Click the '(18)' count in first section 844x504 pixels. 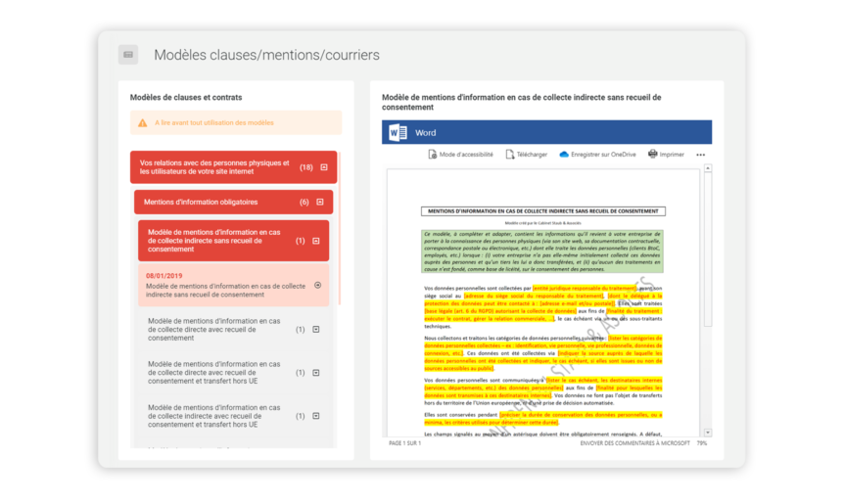(x=306, y=167)
